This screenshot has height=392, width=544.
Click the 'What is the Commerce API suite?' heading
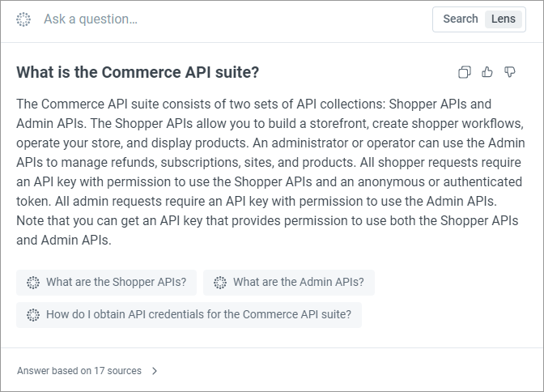138,72
